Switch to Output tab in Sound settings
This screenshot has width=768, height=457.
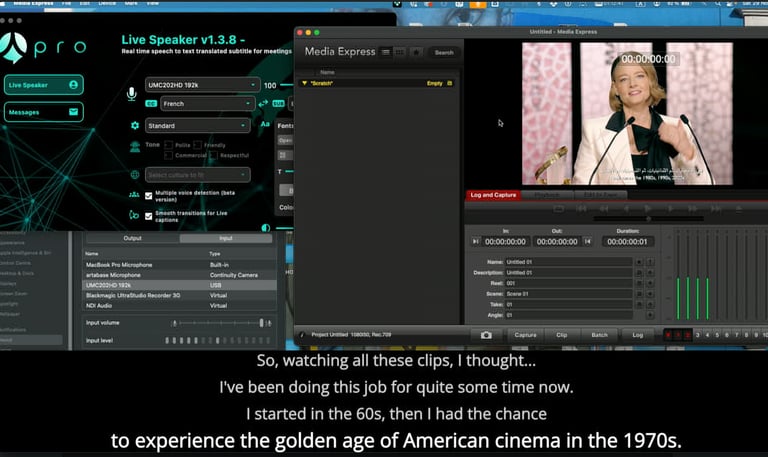pyautogui.click(x=133, y=238)
